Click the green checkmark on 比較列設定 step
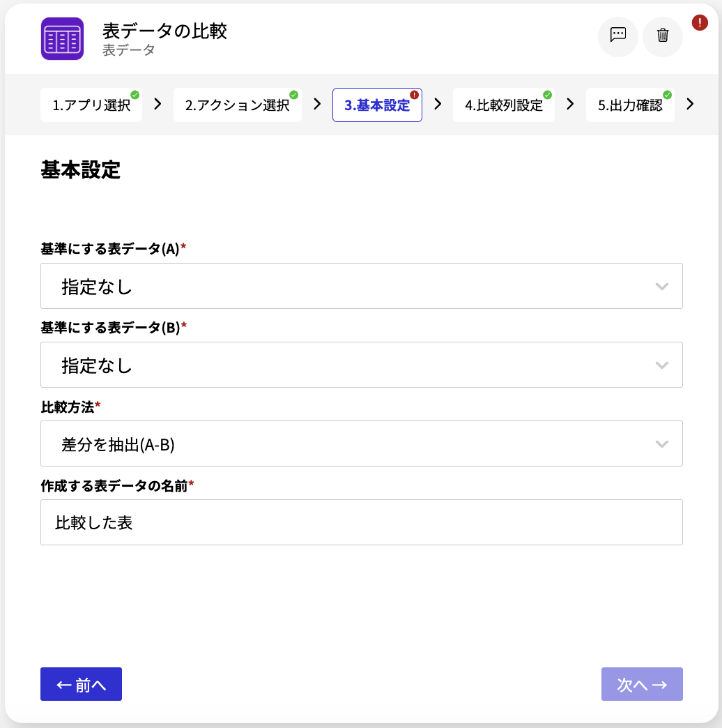Viewport: 722px width, 728px height. tap(548, 95)
